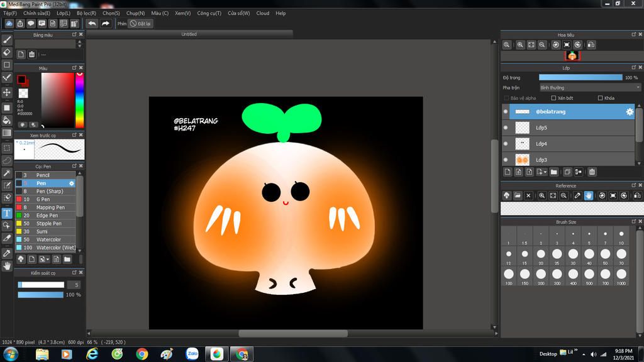Switch to the Untitled document tab
Viewport: 644px width, 362px height.
tap(189, 34)
